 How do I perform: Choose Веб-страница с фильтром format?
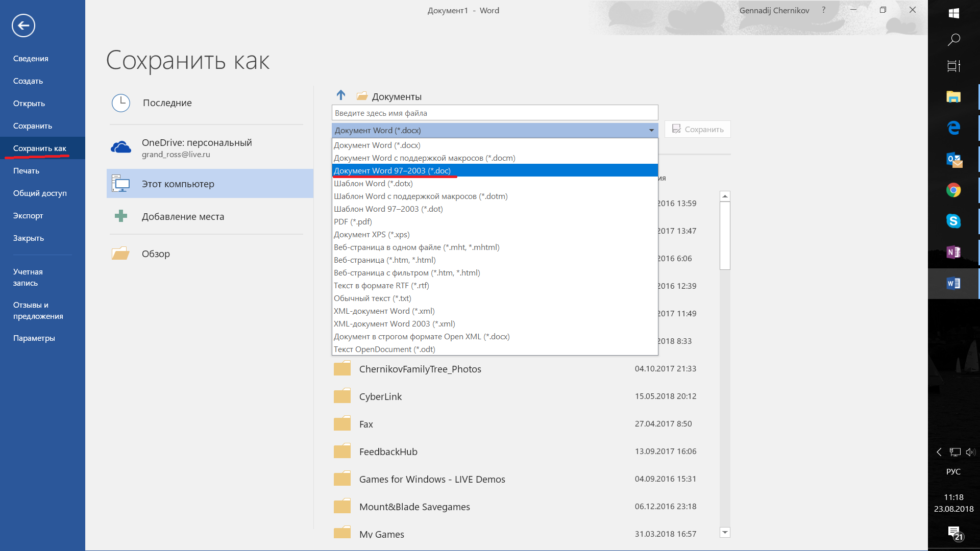pos(495,272)
